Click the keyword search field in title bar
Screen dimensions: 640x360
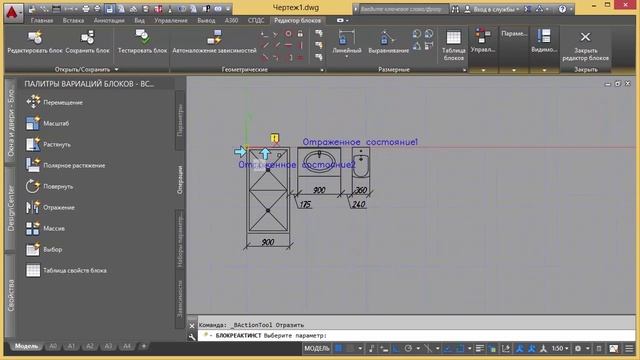click(x=403, y=9)
